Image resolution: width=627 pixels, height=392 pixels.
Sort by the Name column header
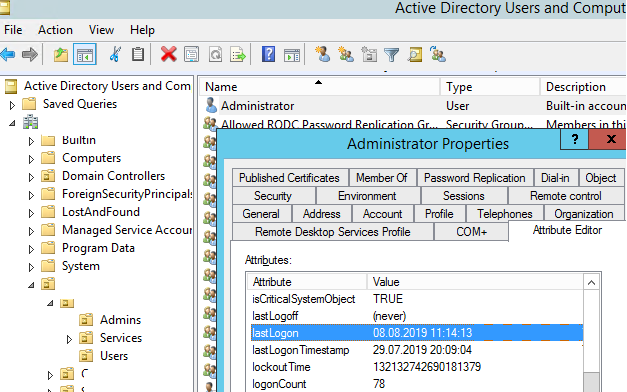coord(319,87)
